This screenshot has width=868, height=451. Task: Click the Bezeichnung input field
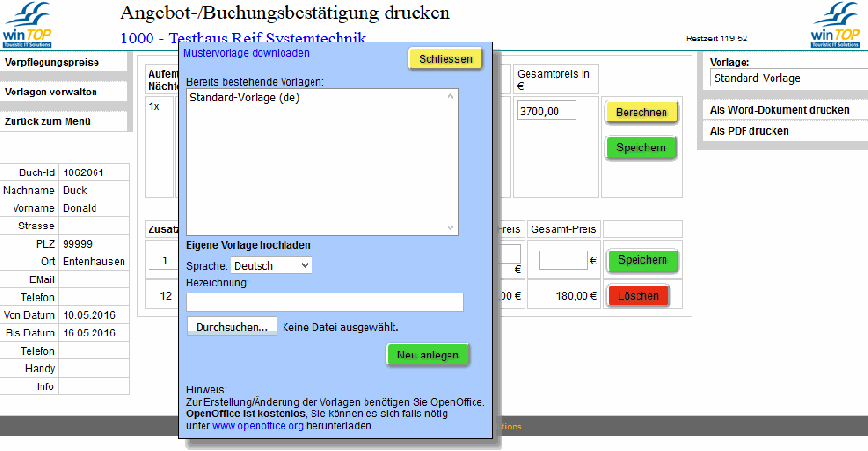point(325,303)
